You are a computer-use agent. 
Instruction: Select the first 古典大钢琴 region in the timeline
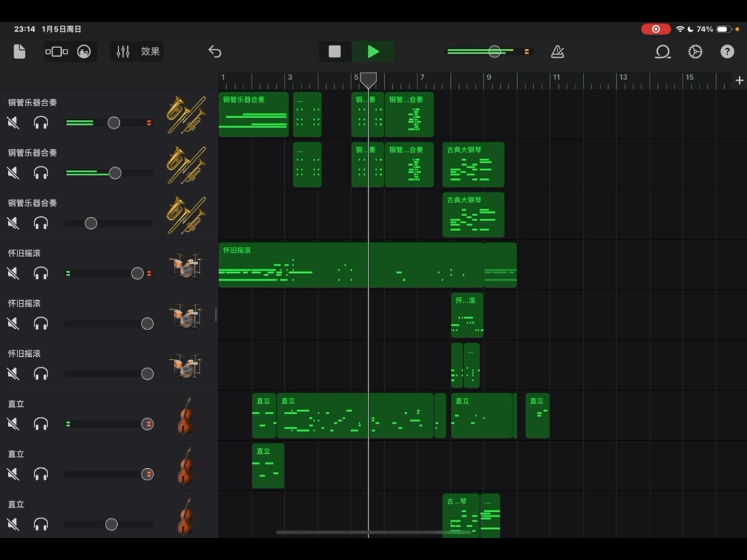point(473,165)
